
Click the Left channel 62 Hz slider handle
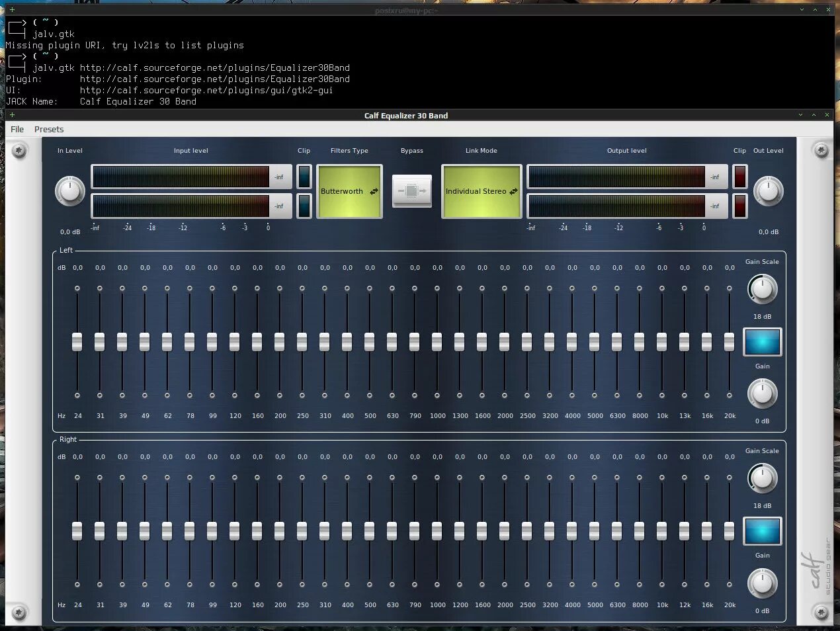point(167,342)
